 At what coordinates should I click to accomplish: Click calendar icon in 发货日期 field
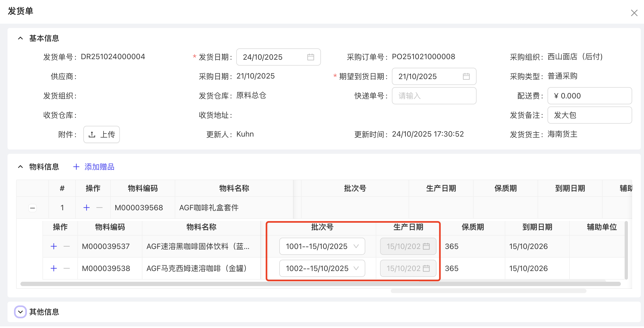(310, 57)
